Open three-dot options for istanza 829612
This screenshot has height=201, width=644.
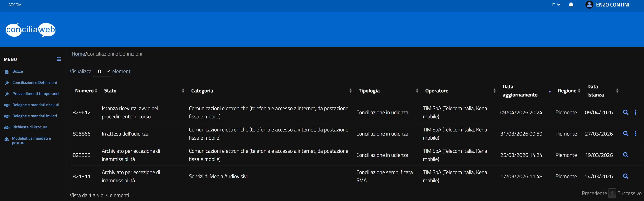pyautogui.click(x=635, y=112)
